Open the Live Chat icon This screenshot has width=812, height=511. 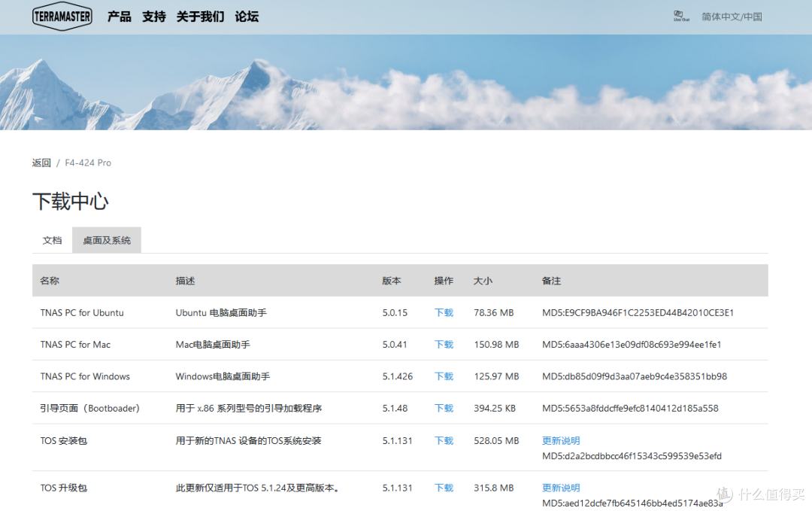681,16
